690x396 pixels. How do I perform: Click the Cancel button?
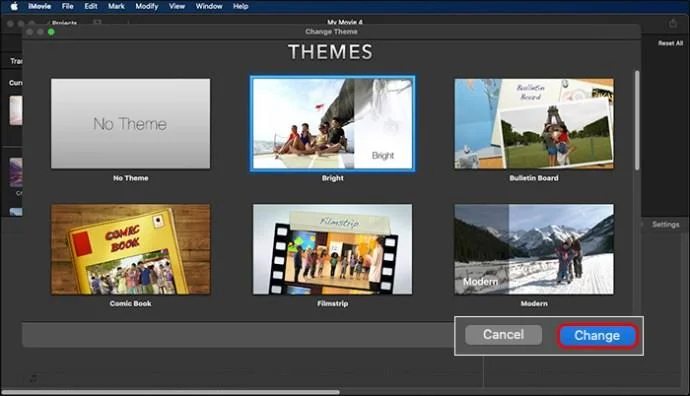pos(503,335)
